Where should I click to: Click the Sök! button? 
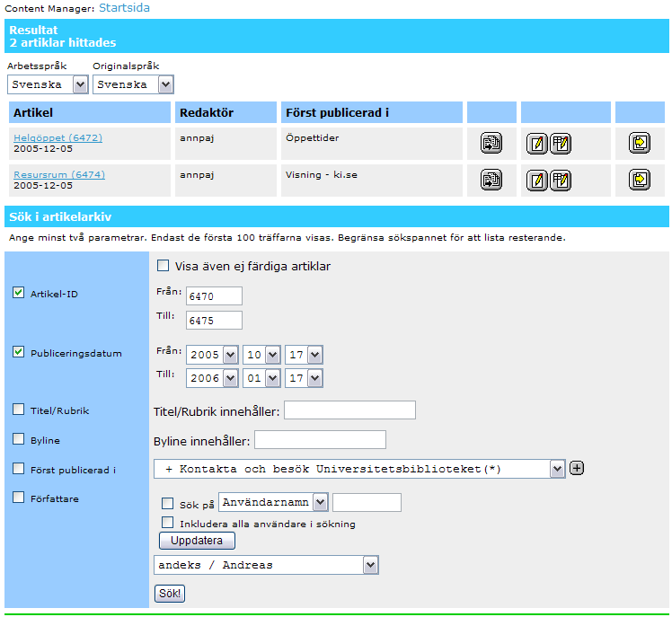point(170,594)
